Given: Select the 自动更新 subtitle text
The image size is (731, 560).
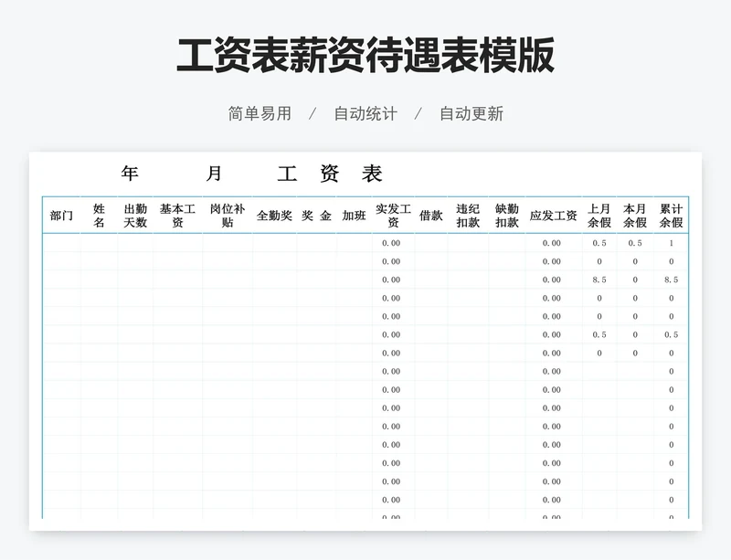Looking at the screenshot, I should 471,114.
